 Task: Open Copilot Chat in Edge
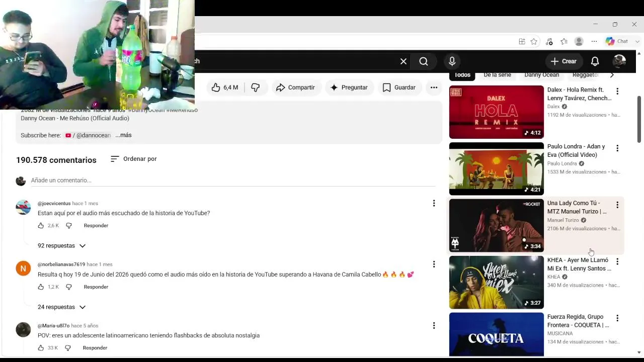[617, 41]
